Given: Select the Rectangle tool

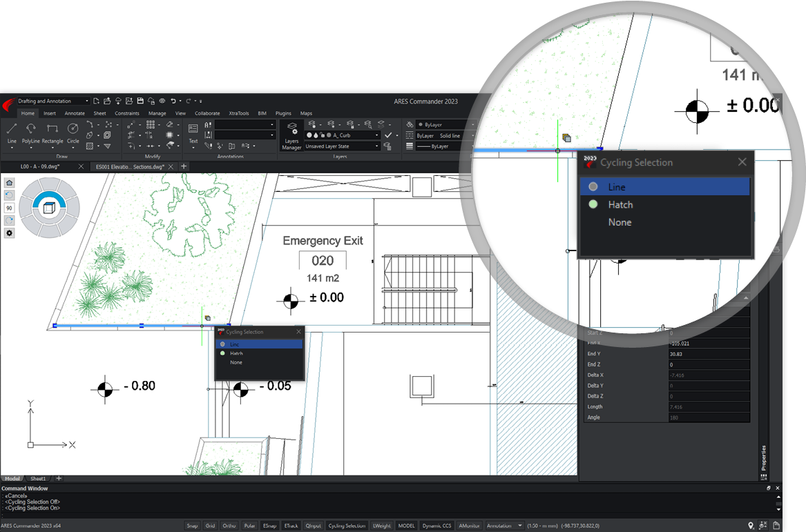Looking at the screenshot, I should coord(52,132).
